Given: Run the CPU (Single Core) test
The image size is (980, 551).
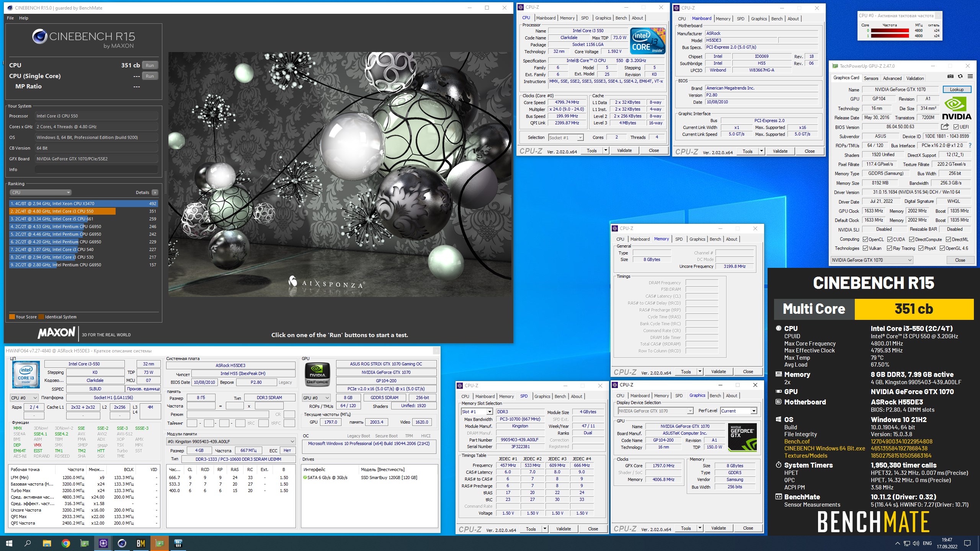Looking at the screenshot, I should pos(150,76).
